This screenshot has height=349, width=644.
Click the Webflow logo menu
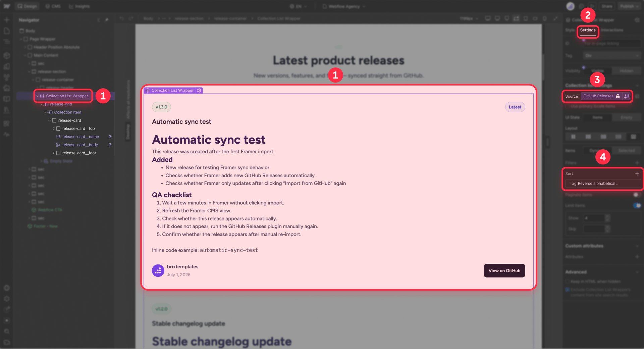click(7, 6)
